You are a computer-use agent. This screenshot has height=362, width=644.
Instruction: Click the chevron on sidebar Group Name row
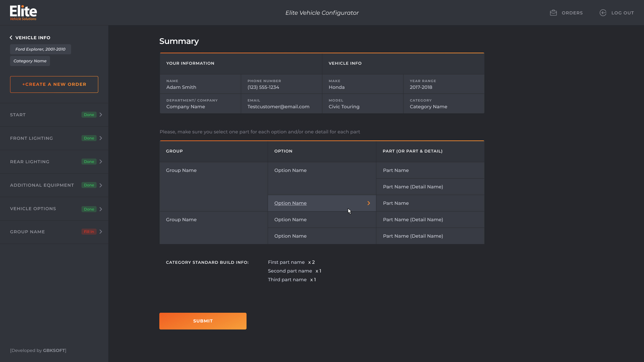[x=101, y=232]
